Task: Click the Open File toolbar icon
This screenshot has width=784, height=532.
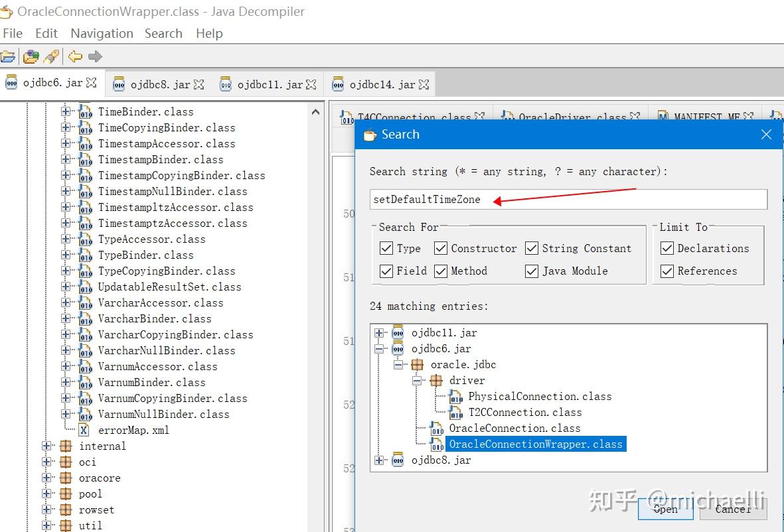Action: [x=9, y=56]
